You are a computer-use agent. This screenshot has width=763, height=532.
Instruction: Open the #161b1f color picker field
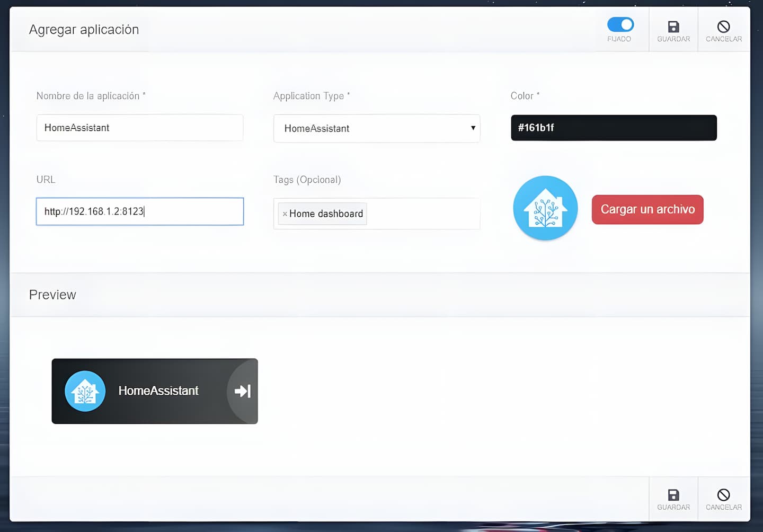click(613, 128)
